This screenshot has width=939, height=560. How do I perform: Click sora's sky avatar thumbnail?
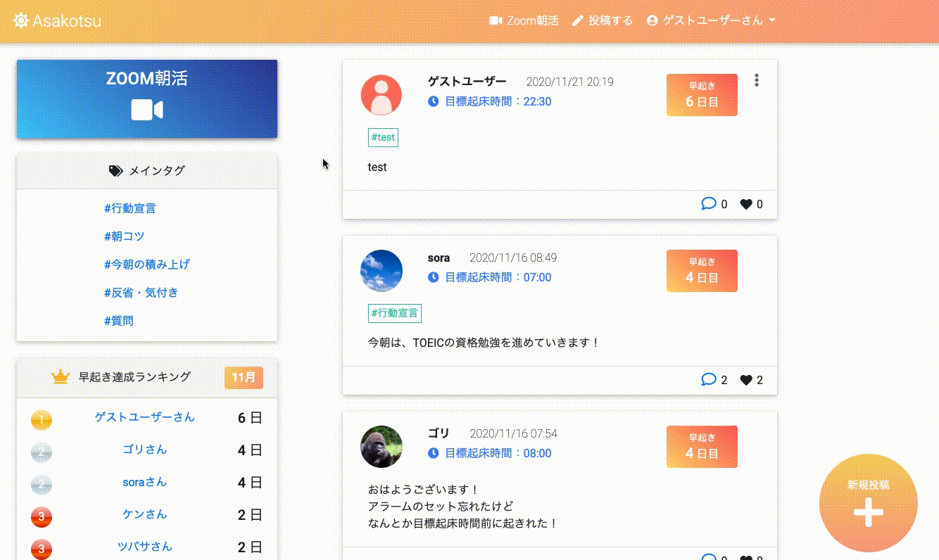pyautogui.click(x=382, y=271)
